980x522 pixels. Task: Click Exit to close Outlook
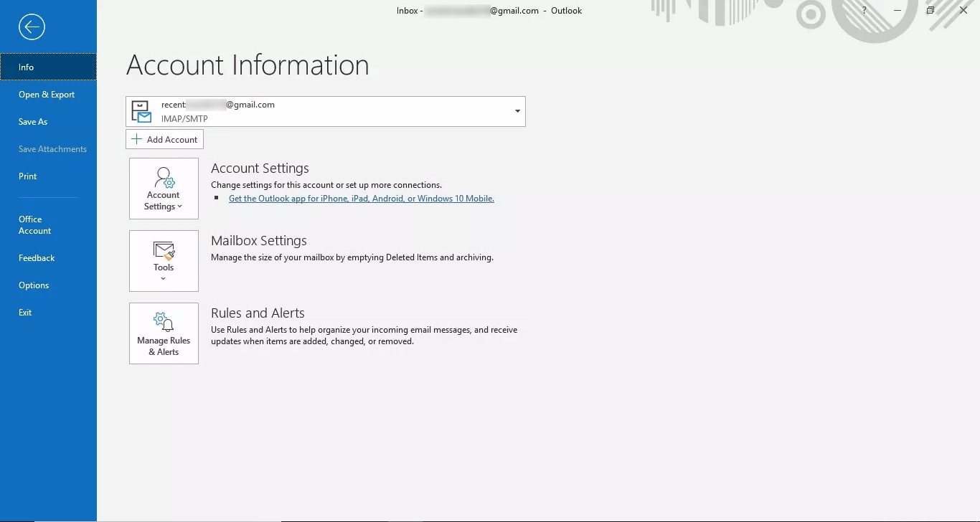click(x=48, y=312)
